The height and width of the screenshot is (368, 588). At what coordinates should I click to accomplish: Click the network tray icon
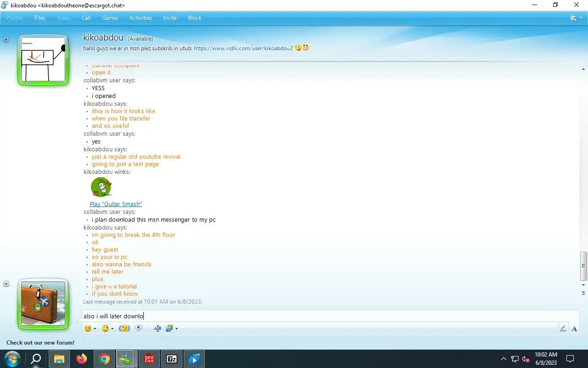tap(515, 359)
